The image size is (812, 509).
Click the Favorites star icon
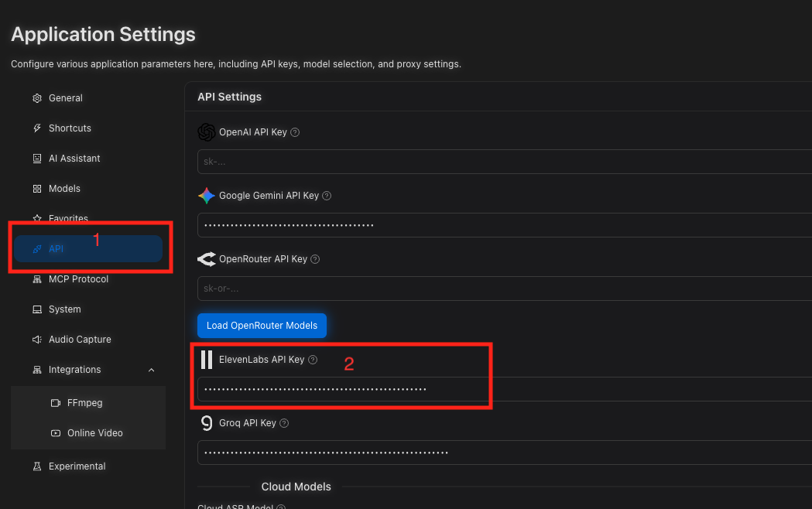coord(37,219)
